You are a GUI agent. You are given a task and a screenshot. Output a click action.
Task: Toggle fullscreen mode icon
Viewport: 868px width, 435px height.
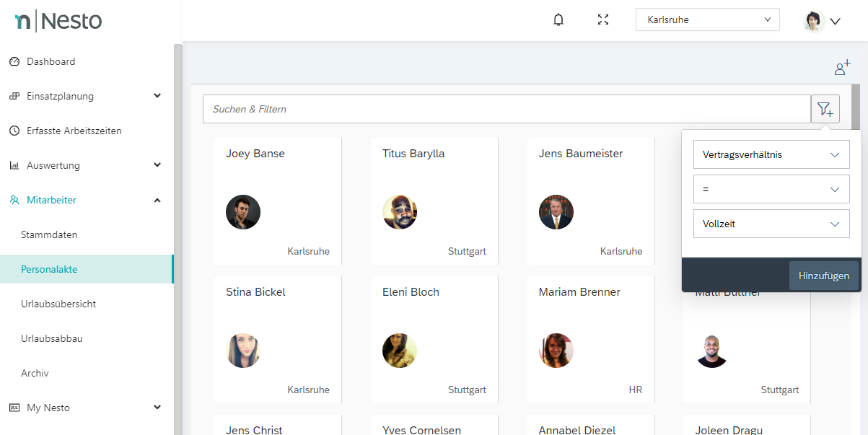[x=603, y=20]
